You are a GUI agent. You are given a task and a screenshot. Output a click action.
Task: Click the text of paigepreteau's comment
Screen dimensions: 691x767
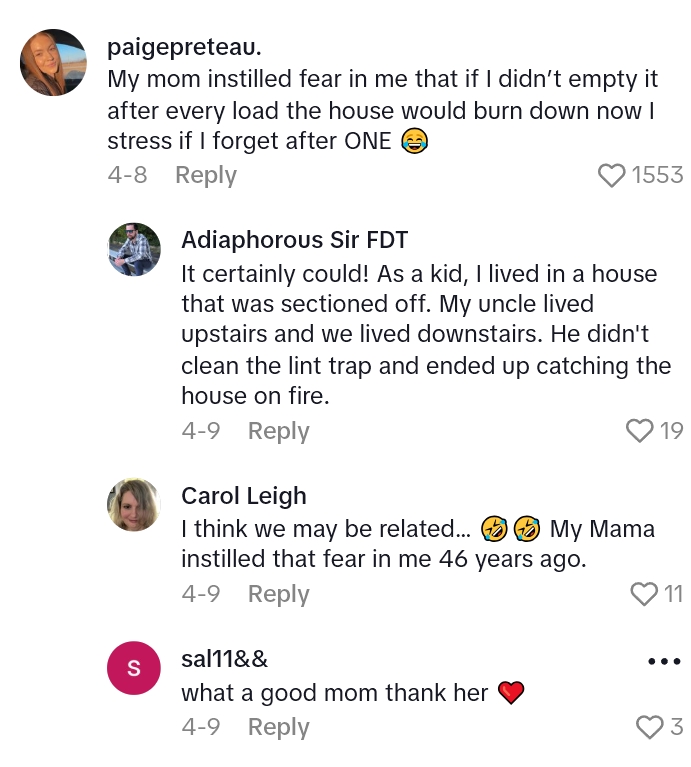click(380, 110)
